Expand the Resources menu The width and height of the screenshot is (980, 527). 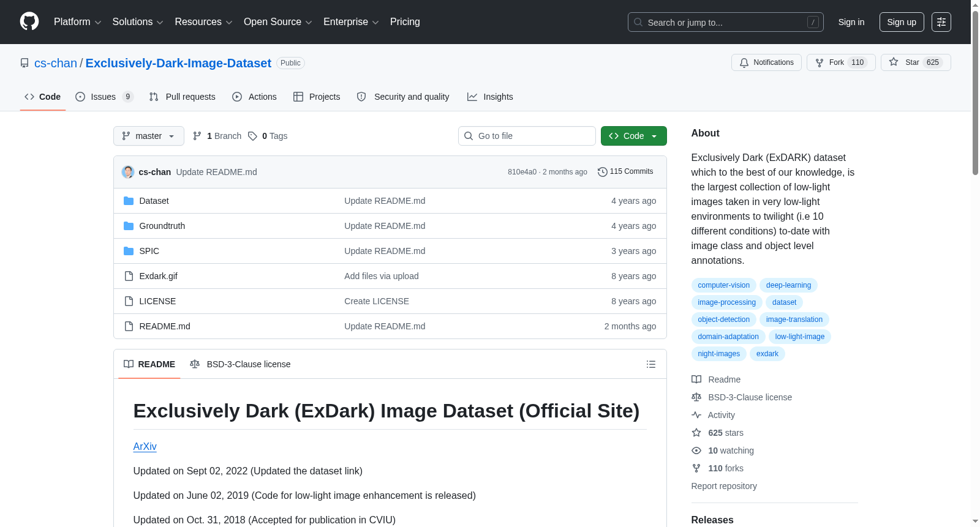203,22
